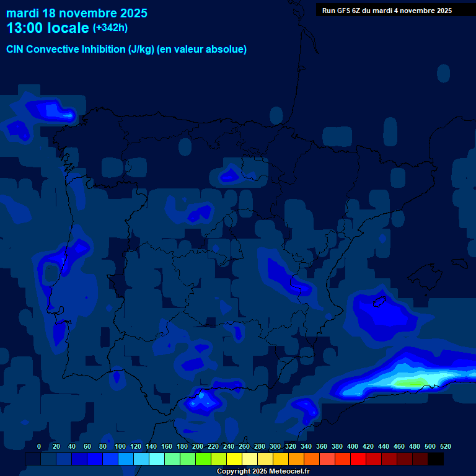Click the cyan CIN spot near southern coast
The image size is (476, 476).
201,395
